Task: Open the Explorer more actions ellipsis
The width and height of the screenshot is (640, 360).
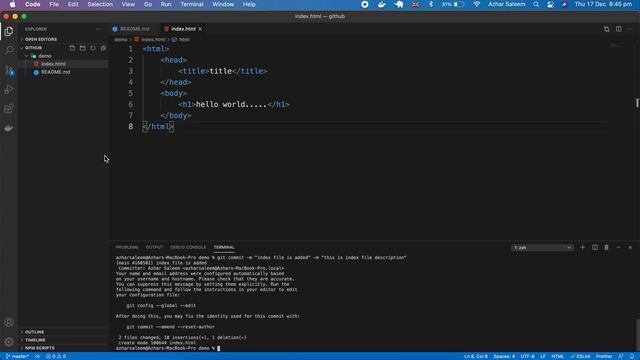Action: (99, 29)
